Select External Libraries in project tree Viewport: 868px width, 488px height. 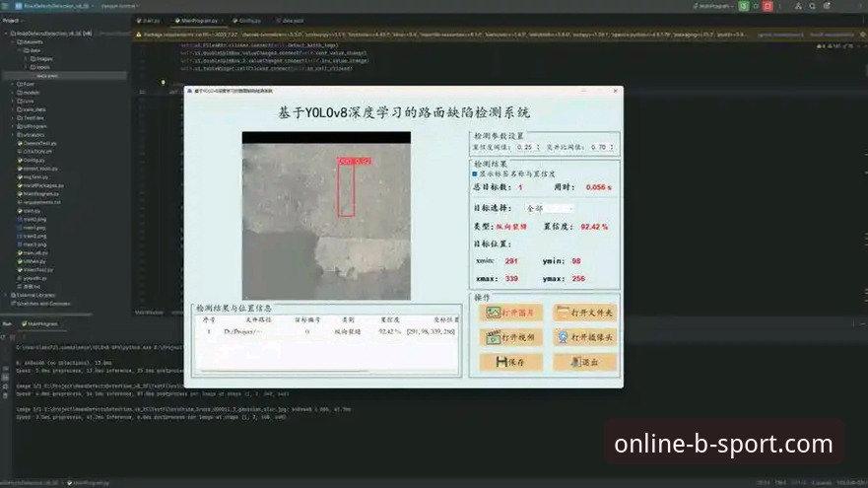(33, 295)
